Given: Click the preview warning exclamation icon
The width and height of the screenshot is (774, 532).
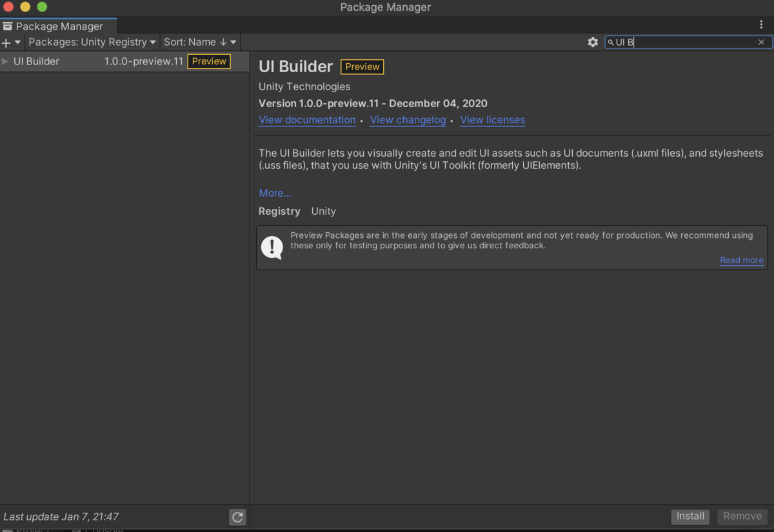Looking at the screenshot, I should [272, 247].
